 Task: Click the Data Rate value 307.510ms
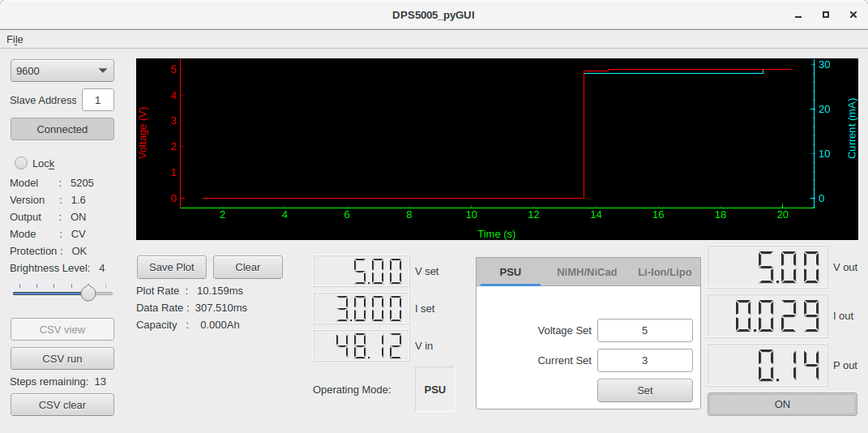pyautogui.click(x=220, y=308)
